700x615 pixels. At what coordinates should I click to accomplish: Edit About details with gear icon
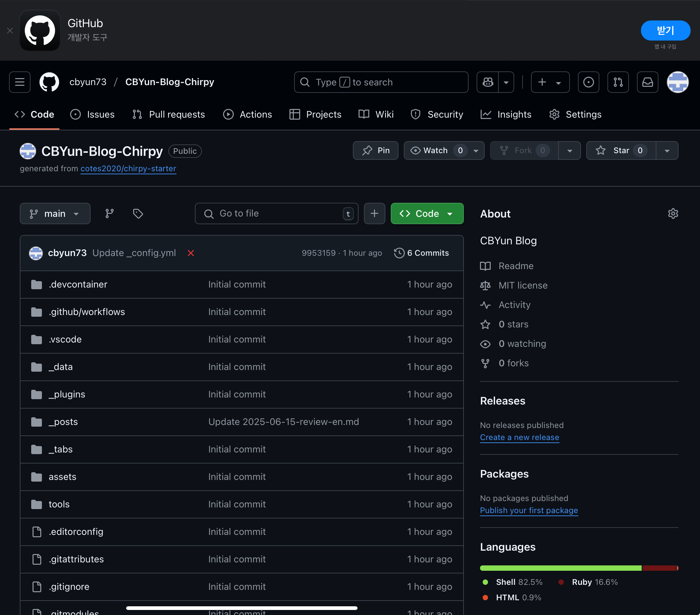pos(672,213)
